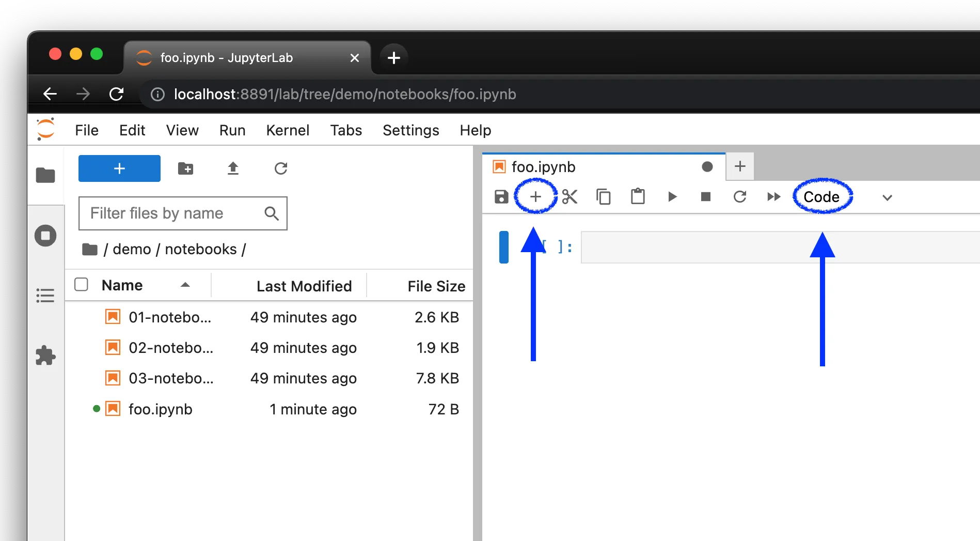The image size is (980, 541).
Task: Interrupt the kernel with the stop button
Action: [x=706, y=197]
